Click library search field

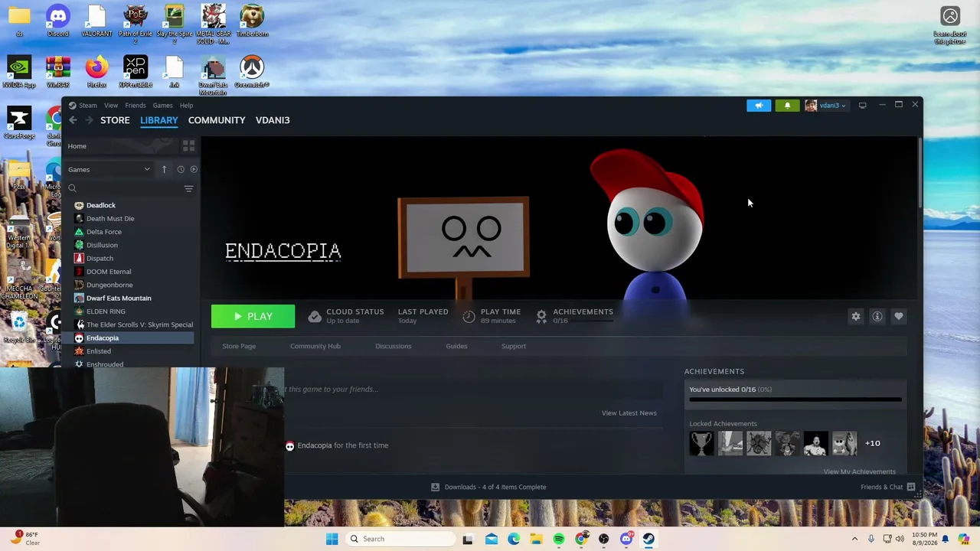(122, 188)
